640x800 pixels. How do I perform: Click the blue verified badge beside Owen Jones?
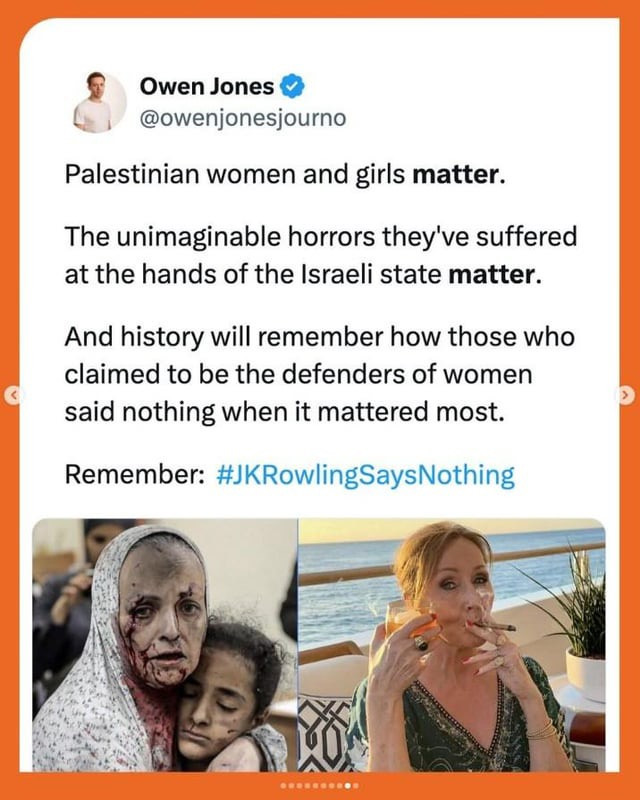[x=293, y=86]
